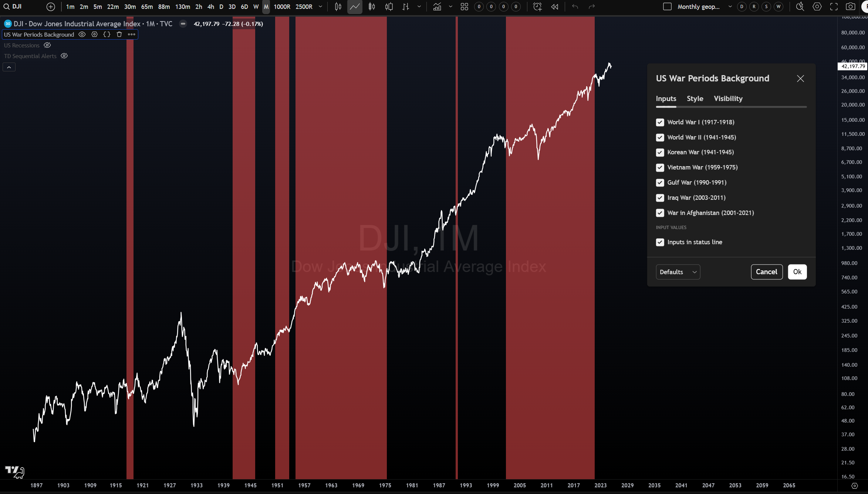The image size is (868, 494).
Task: Enter fullscreen mode icon
Action: tap(834, 7)
